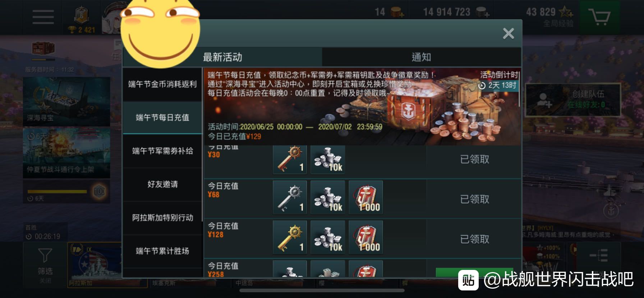The image size is (644, 298).
Task: Select 端午节军需券补给 in the sidebar
Action: 162,151
